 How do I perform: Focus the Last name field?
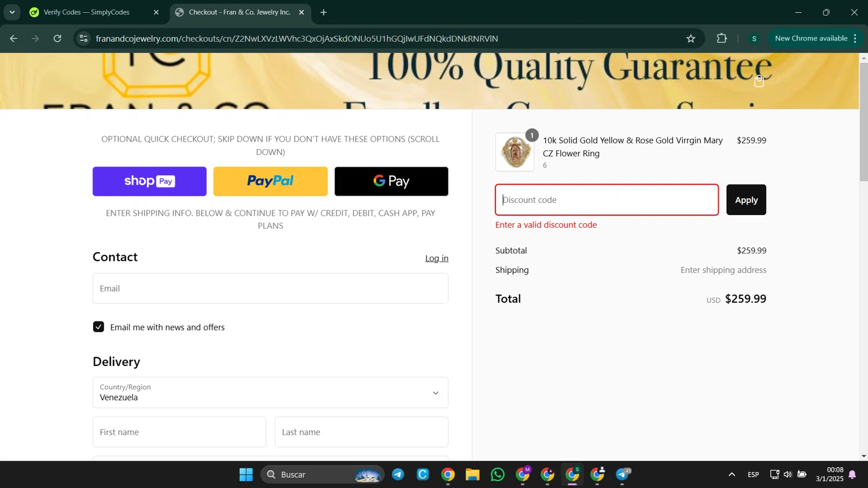(x=362, y=432)
